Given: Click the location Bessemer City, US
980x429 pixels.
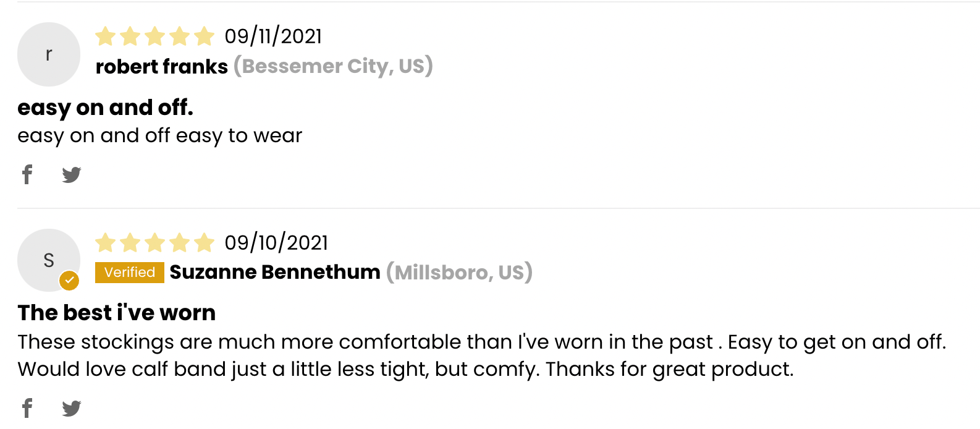Looking at the screenshot, I should pos(333,66).
